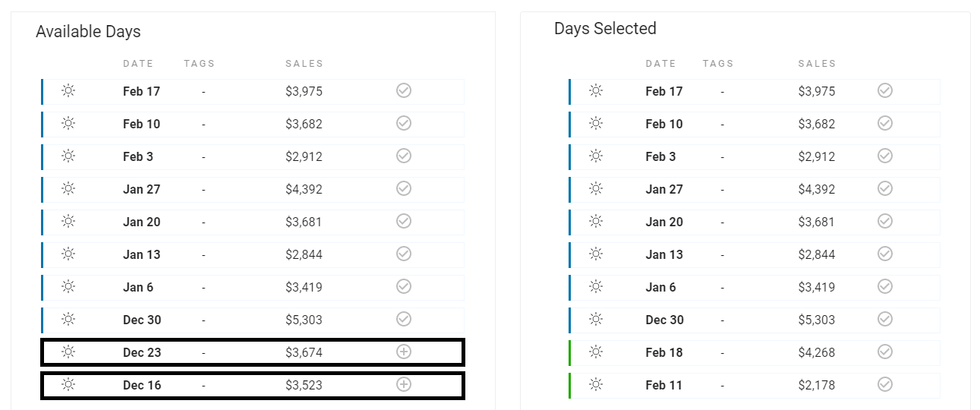Screen dimensions: 980x410
Task: Toggle Jan 20 checkmark in Available Days
Action: (x=404, y=221)
